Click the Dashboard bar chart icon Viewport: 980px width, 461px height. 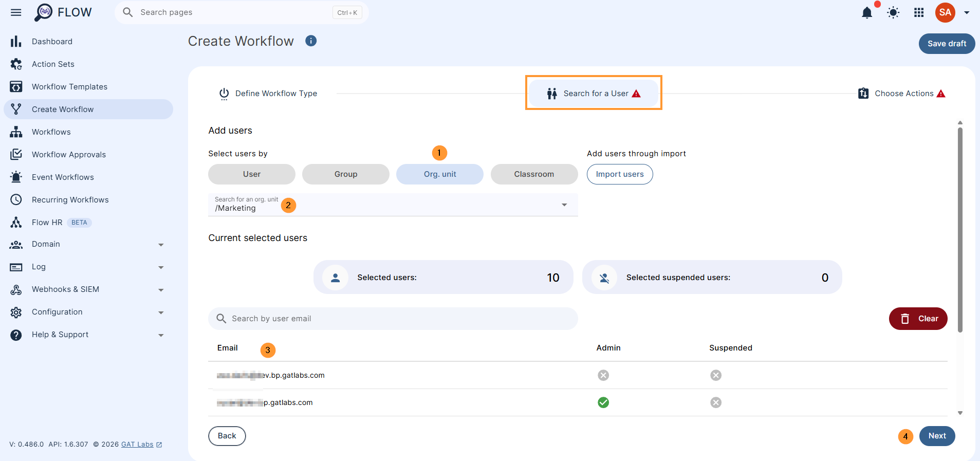click(x=16, y=42)
